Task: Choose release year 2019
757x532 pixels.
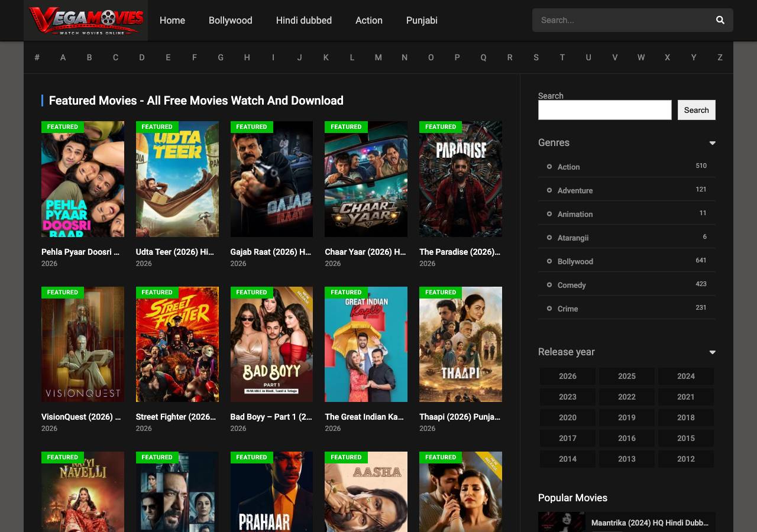Action: click(x=627, y=417)
